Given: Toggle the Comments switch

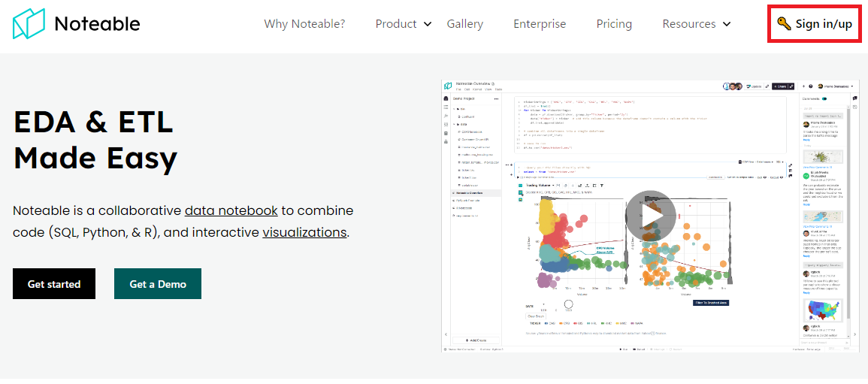Looking at the screenshot, I should point(824,98).
